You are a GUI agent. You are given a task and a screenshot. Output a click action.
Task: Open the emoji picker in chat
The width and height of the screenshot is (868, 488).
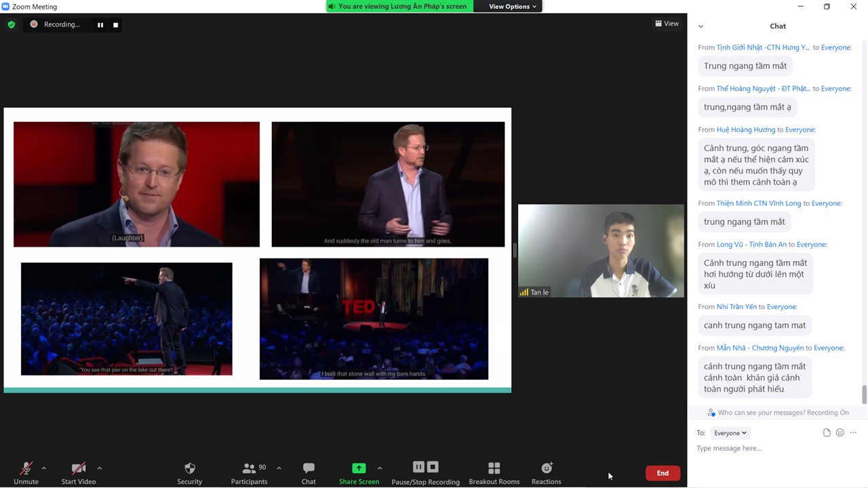840,433
